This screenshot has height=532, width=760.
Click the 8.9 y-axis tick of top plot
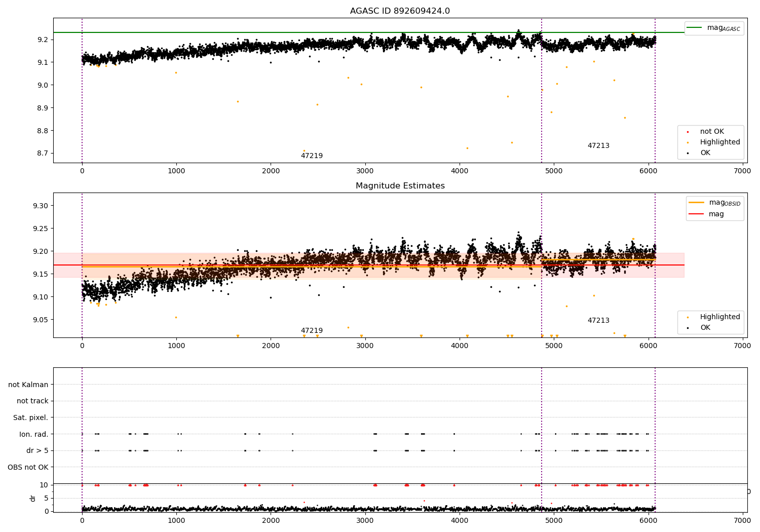[42, 108]
